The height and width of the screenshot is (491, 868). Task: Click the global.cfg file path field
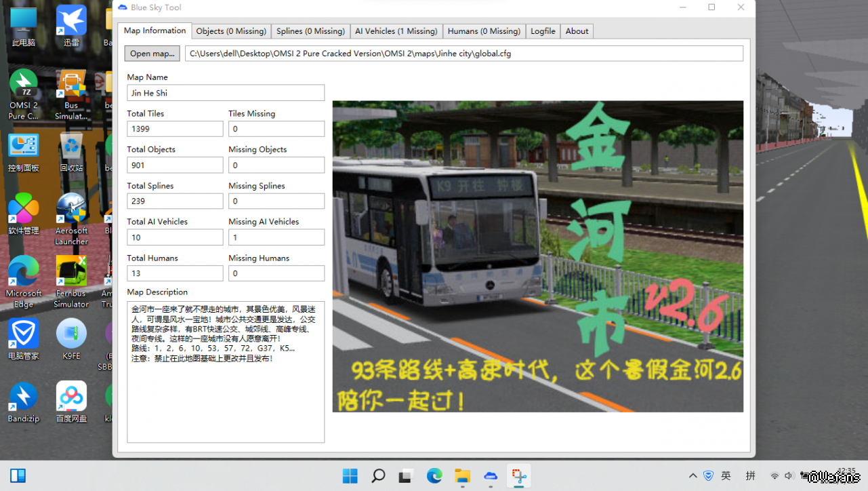(x=463, y=54)
